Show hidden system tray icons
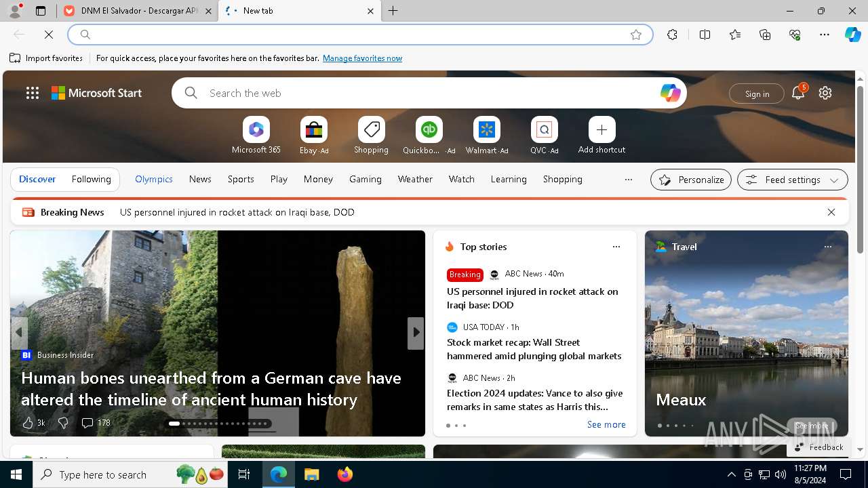Viewport: 868px width, 488px height. click(731, 474)
